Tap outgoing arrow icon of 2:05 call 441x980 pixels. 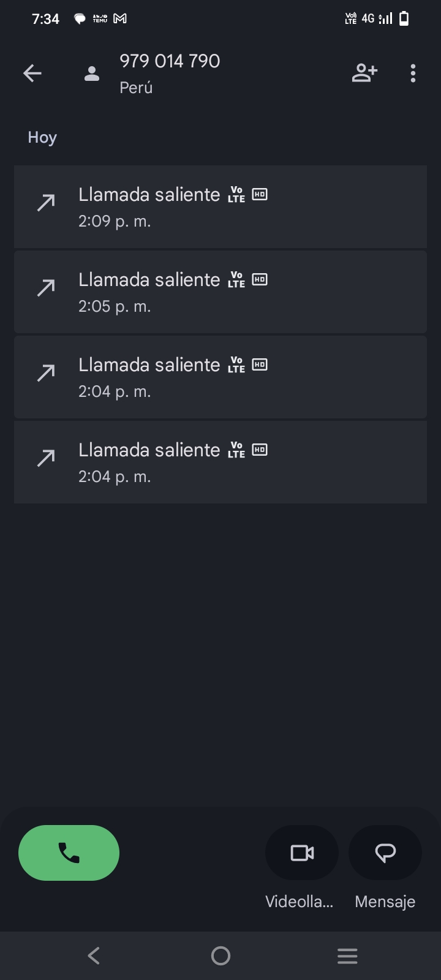coord(46,288)
